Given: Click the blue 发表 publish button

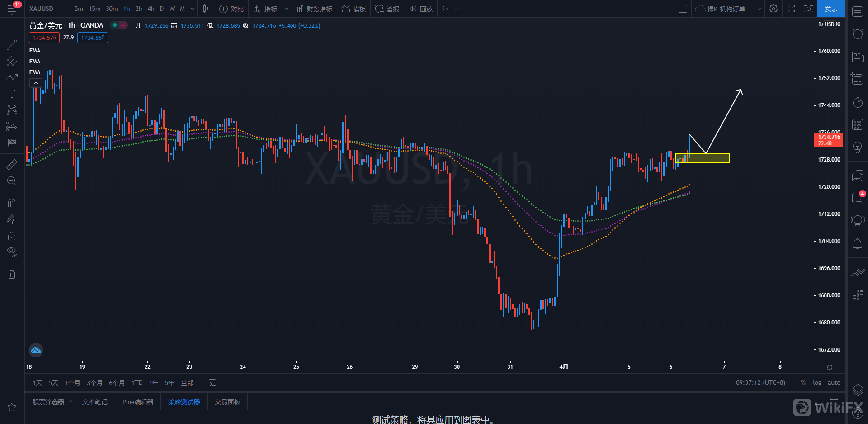Looking at the screenshot, I should coord(831,9).
